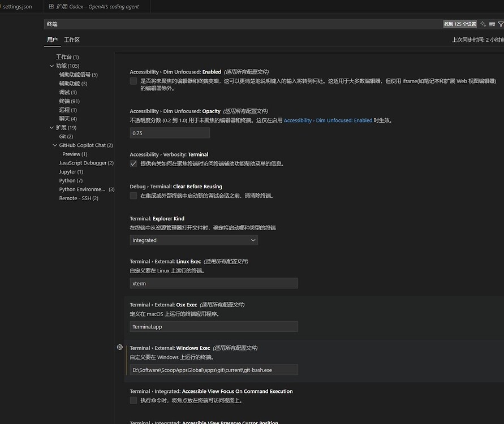Click the Osx Exec Terminal.app field

pyautogui.click(x=214, y=327)
